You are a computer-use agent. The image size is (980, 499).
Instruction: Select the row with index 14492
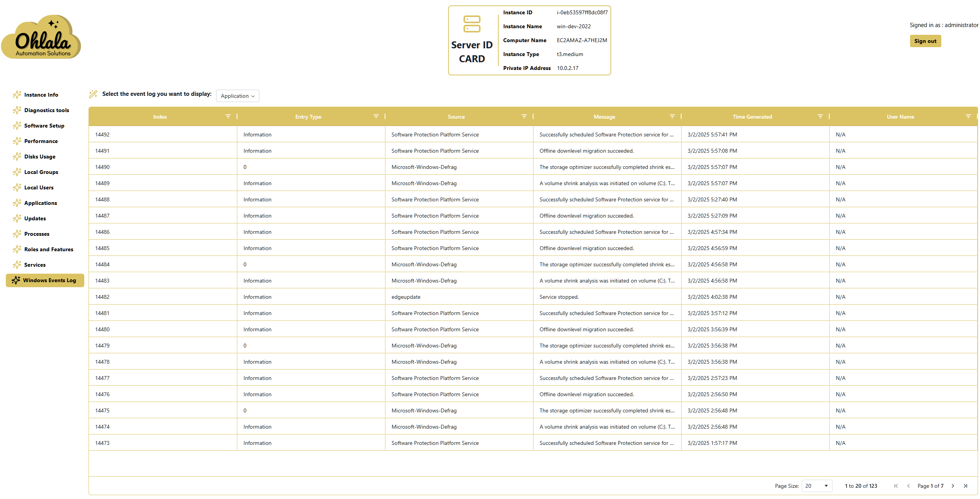coord(533,135)
